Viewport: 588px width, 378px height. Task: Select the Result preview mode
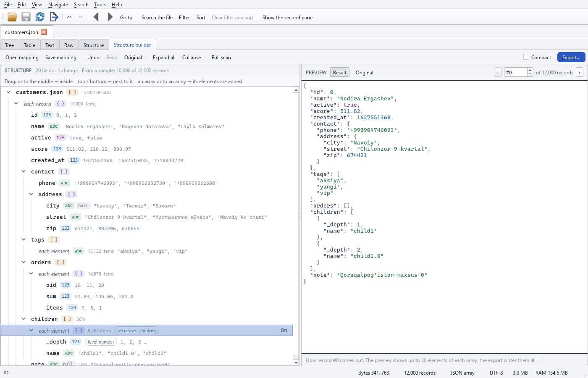pos(340,72)
